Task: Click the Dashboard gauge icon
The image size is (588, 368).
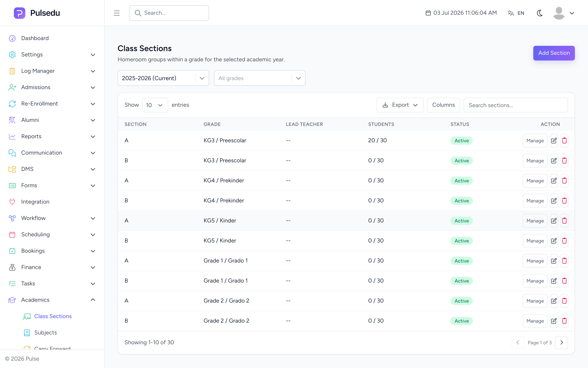Action: (12, 38)
